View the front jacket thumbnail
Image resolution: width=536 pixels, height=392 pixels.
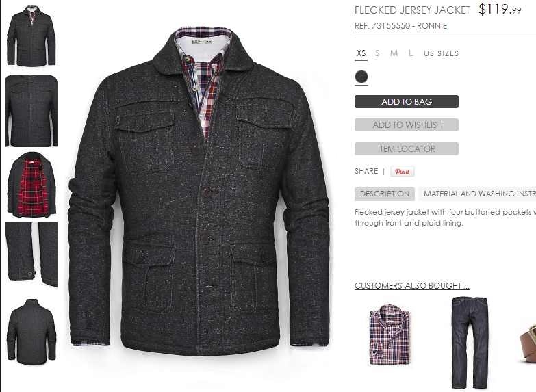pos(31,36)
